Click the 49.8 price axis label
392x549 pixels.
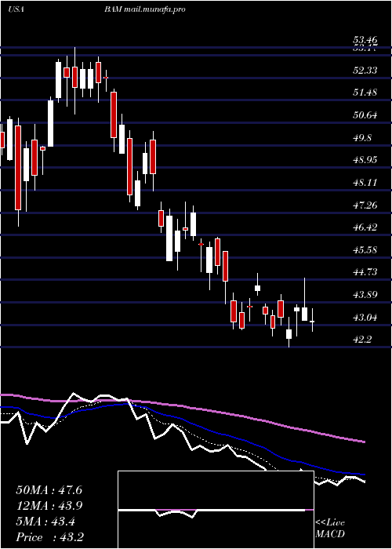click(x=362, y=137)
